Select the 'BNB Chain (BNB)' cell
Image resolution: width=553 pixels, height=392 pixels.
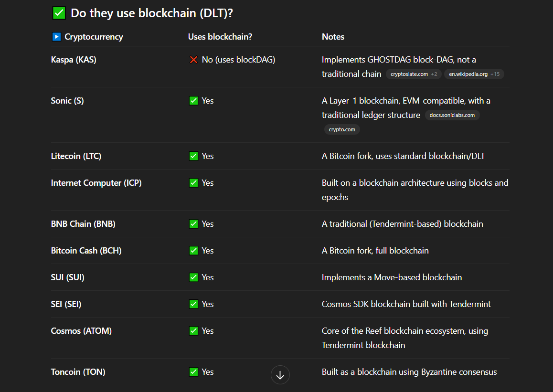click(83, 224)
